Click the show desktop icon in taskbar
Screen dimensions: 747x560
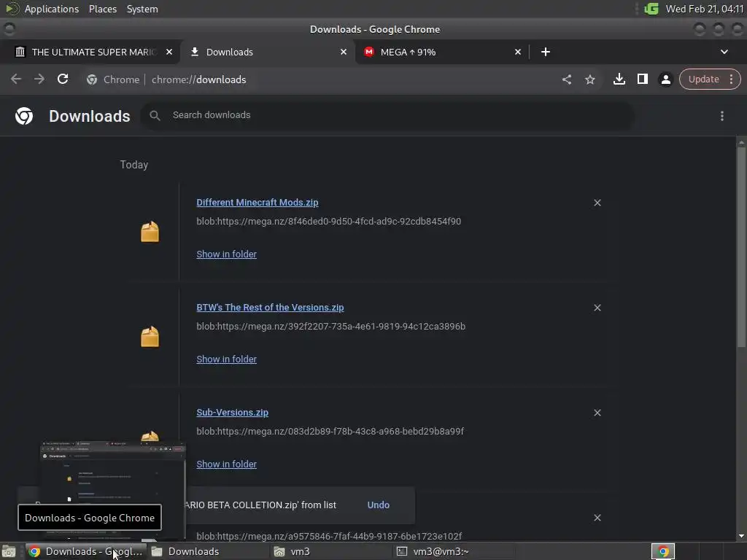click(x=9, y=551)
